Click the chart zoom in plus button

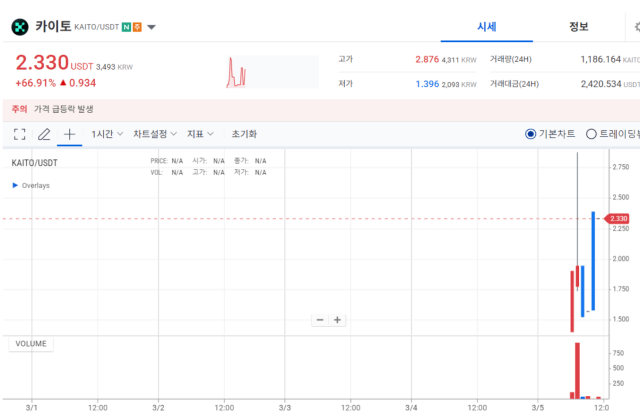(338, 320)
